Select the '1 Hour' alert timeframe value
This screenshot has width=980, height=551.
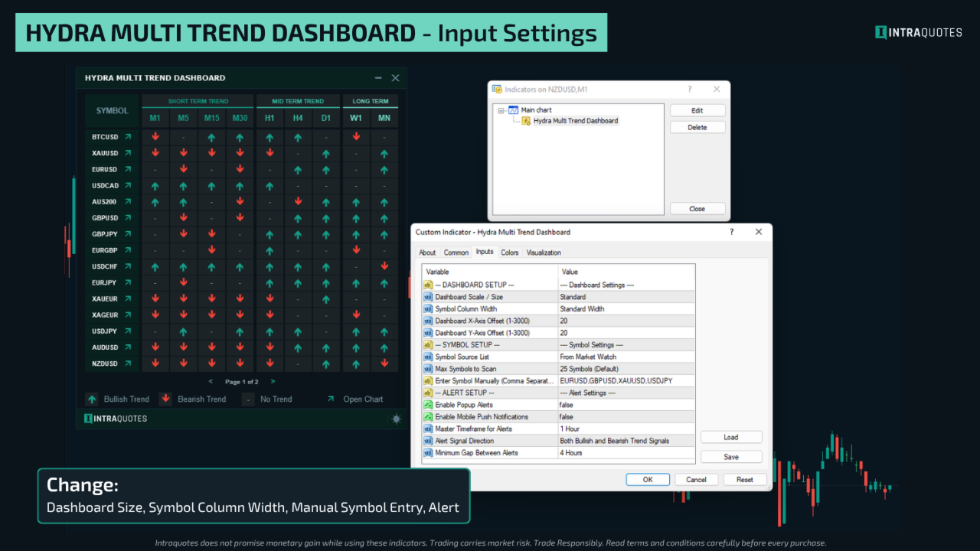coord(626,429)
